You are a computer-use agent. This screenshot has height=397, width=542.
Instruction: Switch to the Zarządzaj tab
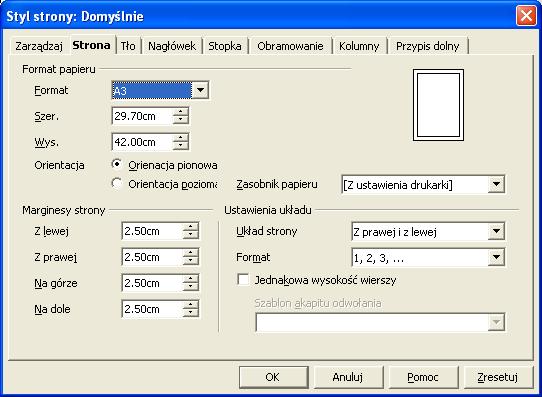point(39,46)
